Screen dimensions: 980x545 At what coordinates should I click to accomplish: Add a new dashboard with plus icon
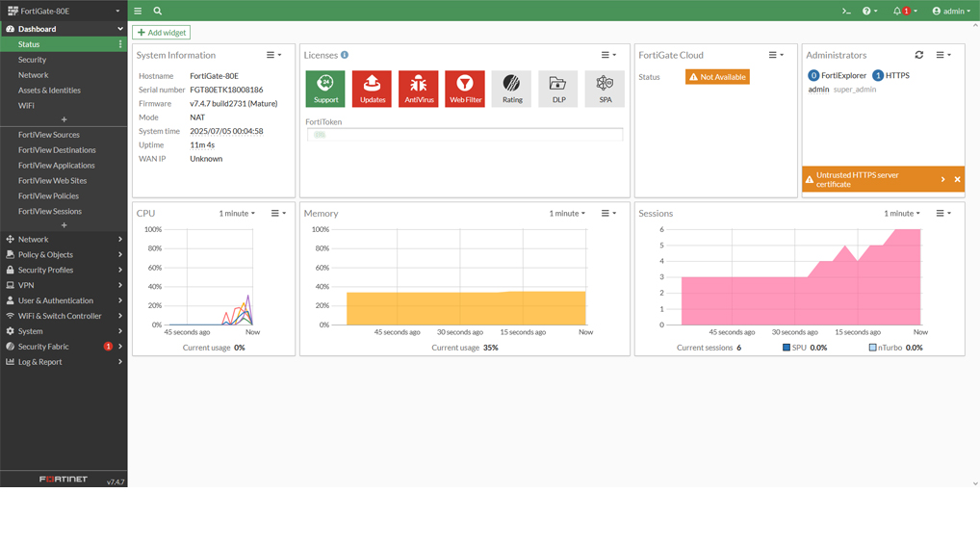(64, 119)
